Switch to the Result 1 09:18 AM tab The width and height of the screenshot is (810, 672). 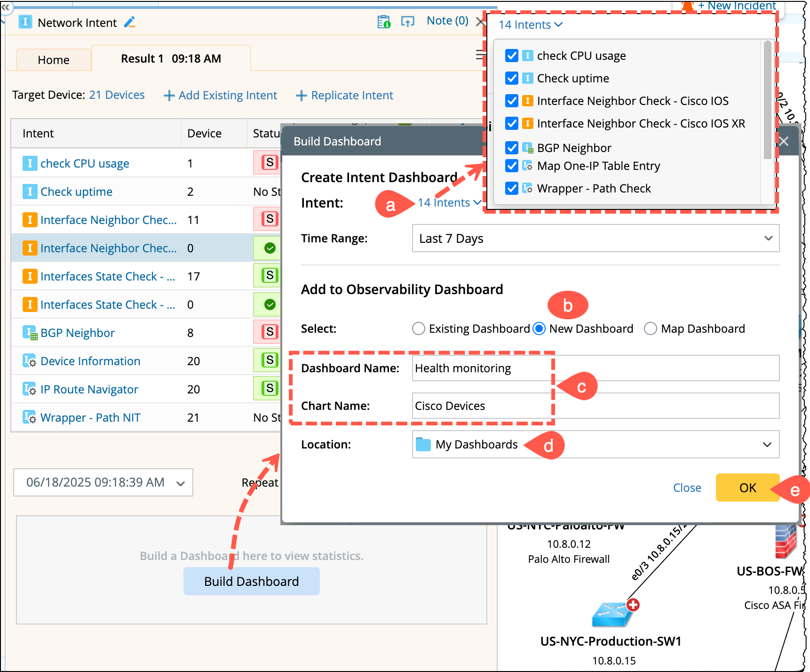point(171,58)
